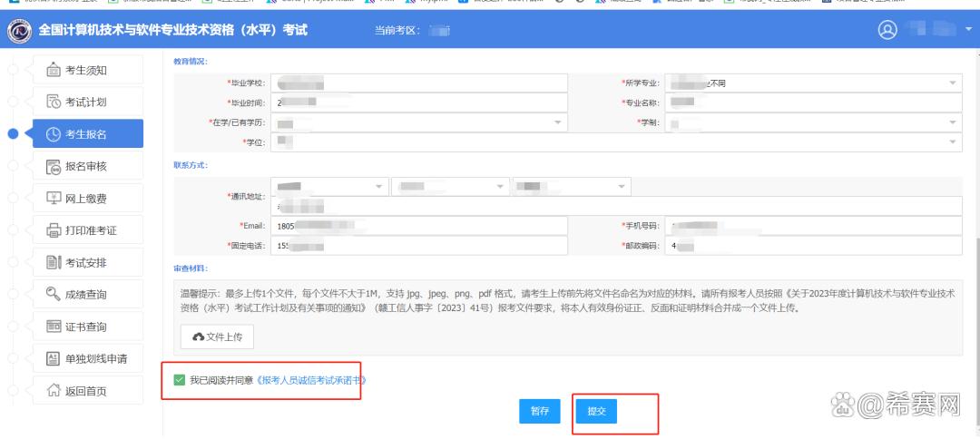980x439 pixels.
Task: Click the 报名审核 review icon
Action: 54,166
